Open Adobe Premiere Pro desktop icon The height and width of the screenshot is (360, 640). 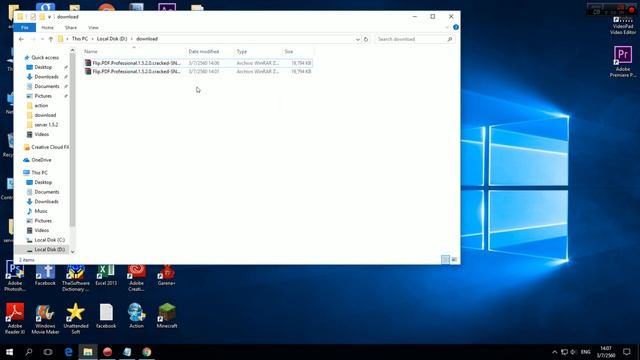(622, 61)
